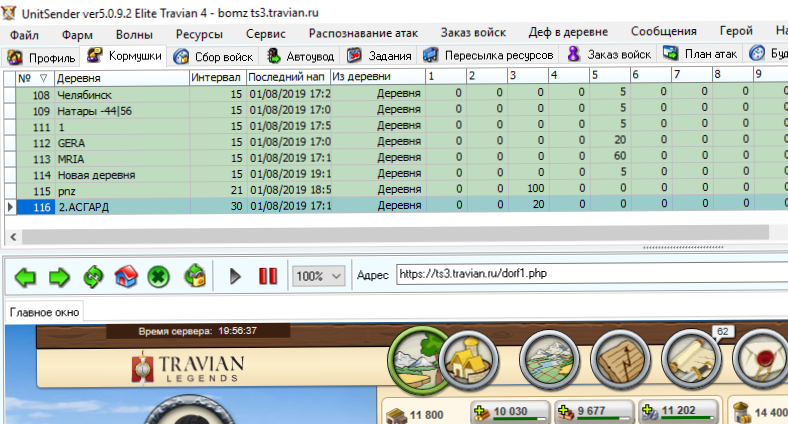Open the Travian resource fields view icon
The image size is (788, 424).
pos(417,359)
